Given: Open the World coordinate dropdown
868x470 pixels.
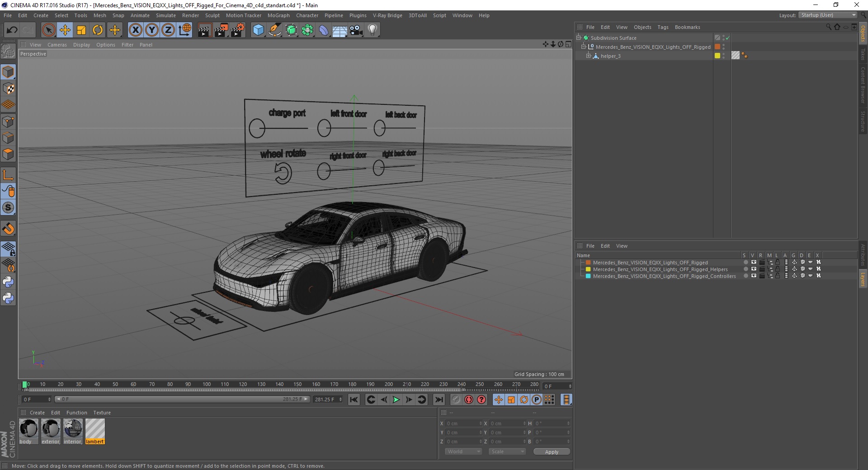Looking at the screenshot, I should (463, 451).
